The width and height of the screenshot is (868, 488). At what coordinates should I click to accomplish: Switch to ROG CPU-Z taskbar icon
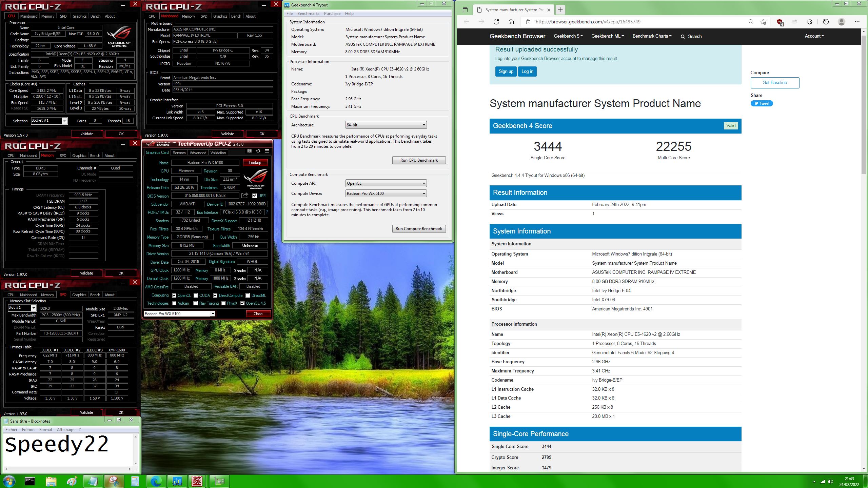[x=197, y=481]
